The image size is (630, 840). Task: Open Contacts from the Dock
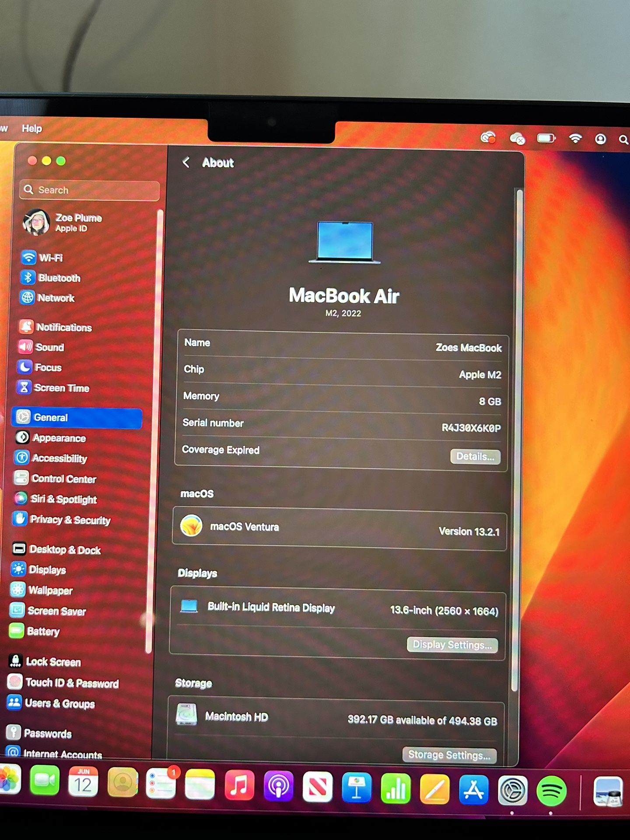122,783
